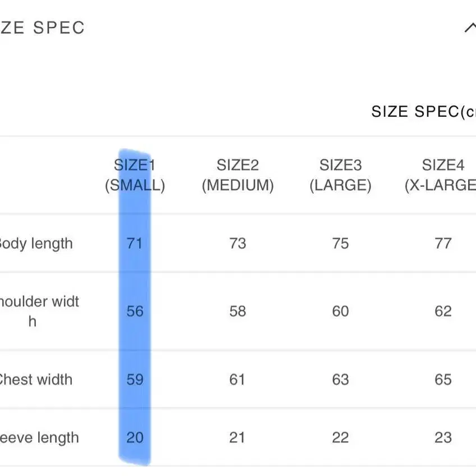
Task: Click the Chest width row label
Action: coord(36,379)
